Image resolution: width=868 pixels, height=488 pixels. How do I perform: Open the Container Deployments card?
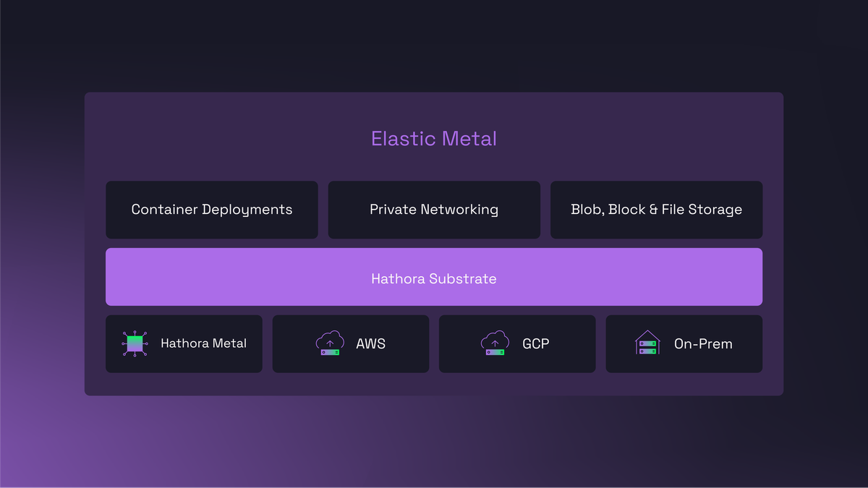[x=211, y=210]
